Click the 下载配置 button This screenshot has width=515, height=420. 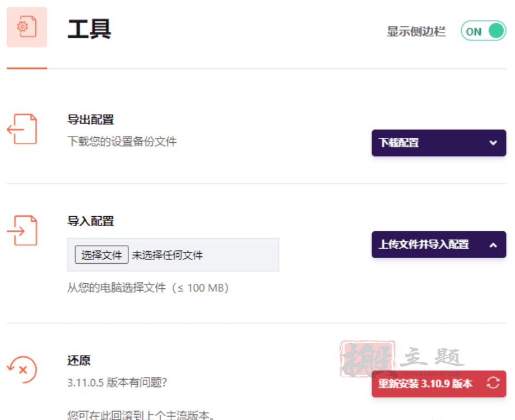pos(439,143)
